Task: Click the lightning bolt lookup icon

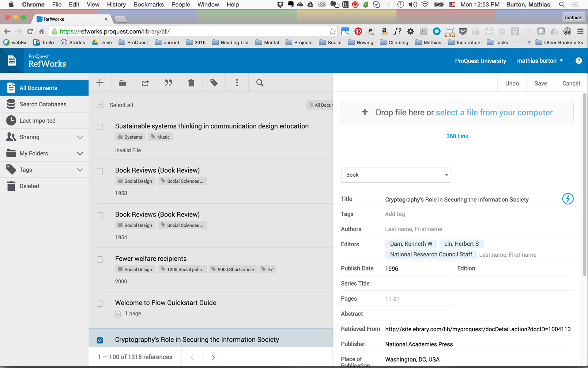Action: pyautogui.click(x=567, y=199)
